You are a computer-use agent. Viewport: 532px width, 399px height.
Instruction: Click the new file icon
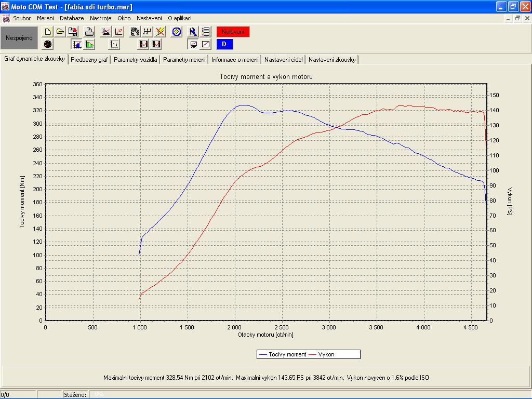(48, 32)
